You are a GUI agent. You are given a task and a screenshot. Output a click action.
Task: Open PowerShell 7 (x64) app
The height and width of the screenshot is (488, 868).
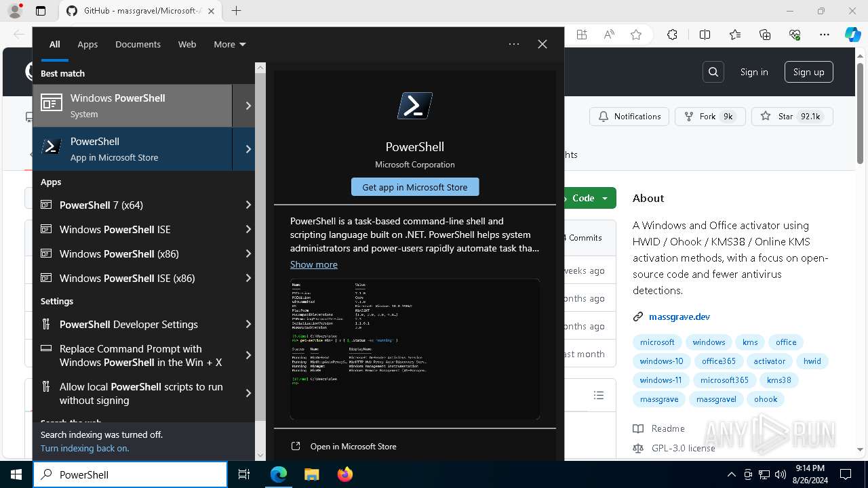[x=137, y=205]
